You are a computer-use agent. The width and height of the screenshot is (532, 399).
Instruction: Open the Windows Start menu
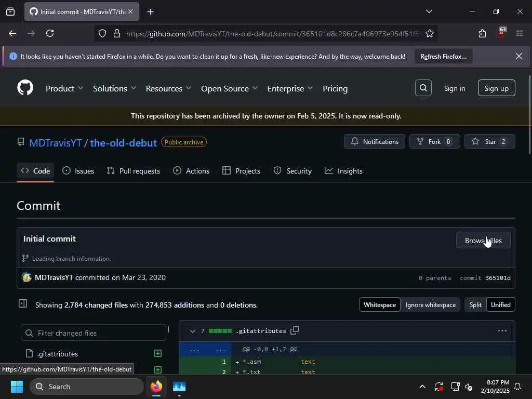pyautogui.click(x=17, y=387)
